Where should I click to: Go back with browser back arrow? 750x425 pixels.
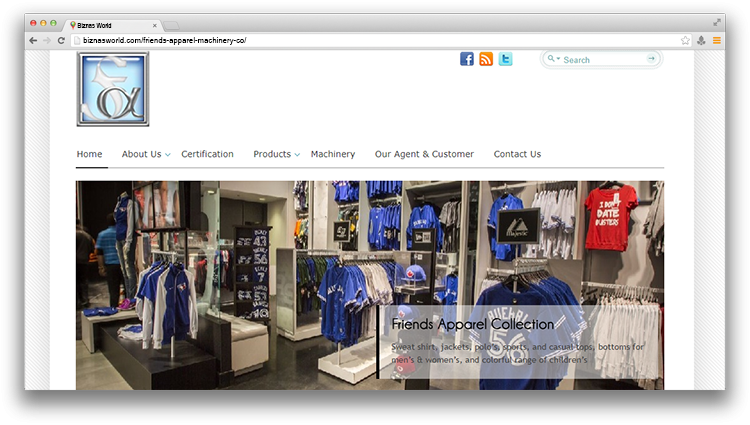coord(33,40)
